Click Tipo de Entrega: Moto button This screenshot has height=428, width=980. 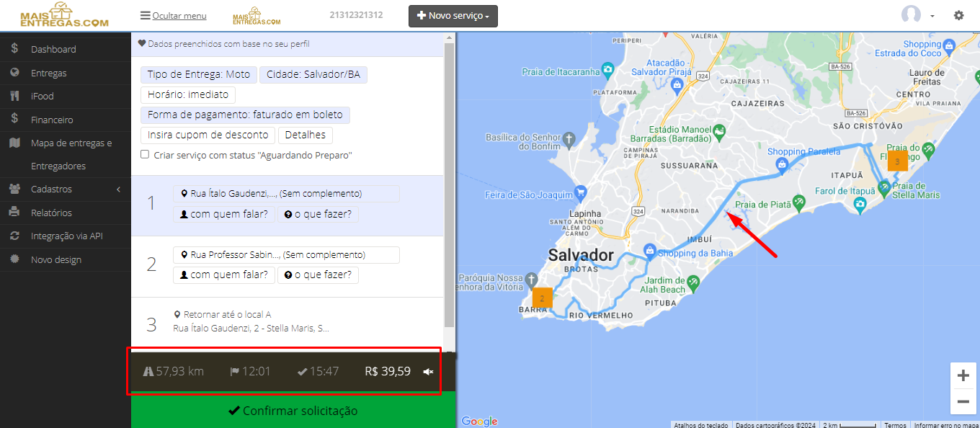(199, 74)
